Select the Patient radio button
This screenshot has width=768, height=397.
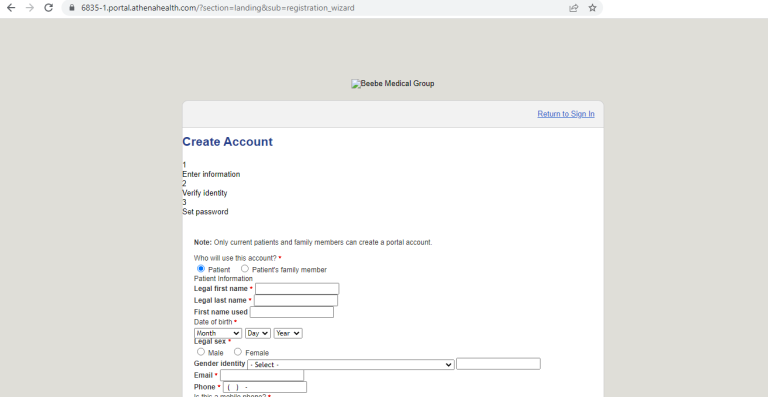click(201, 269)
